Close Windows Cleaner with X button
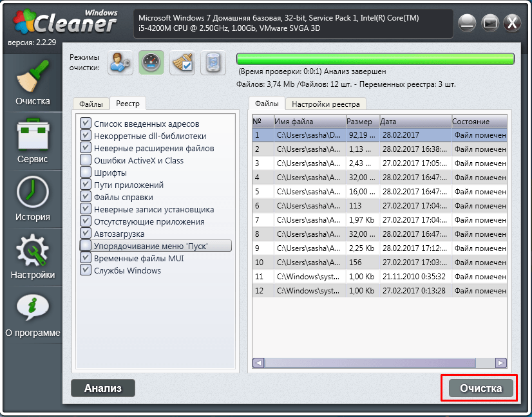The image size is (532, 417). click(512, 23)
